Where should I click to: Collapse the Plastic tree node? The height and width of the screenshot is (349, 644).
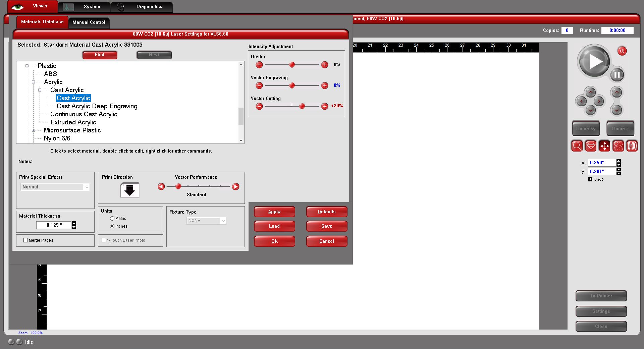[27, 66]
